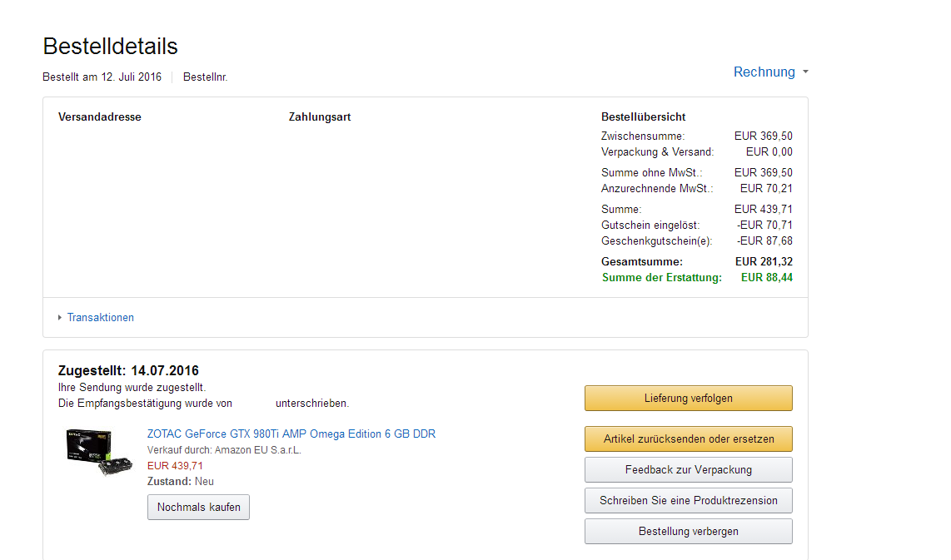Select Gesamtsumme value EUR 281,32
The height and width of the screenshot is (560, 951).
click(x=764, y=262)
